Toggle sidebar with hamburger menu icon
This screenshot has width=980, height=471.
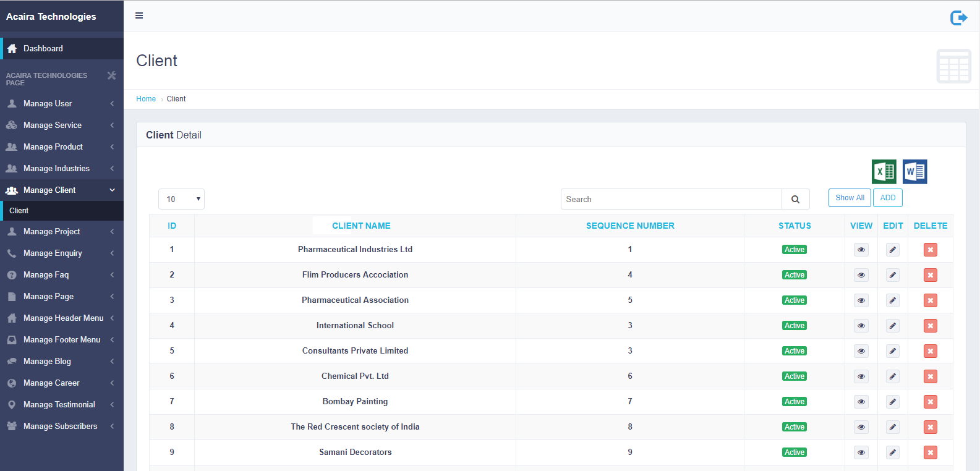point(139,15)
